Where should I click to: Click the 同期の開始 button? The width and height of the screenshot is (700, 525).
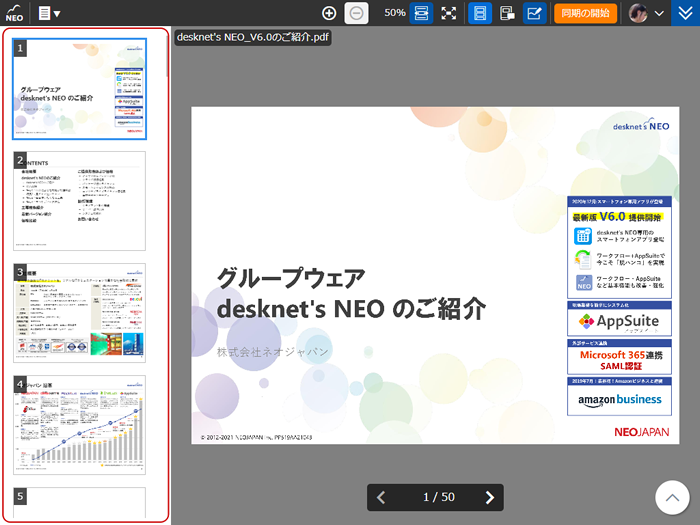pos(585,13)
